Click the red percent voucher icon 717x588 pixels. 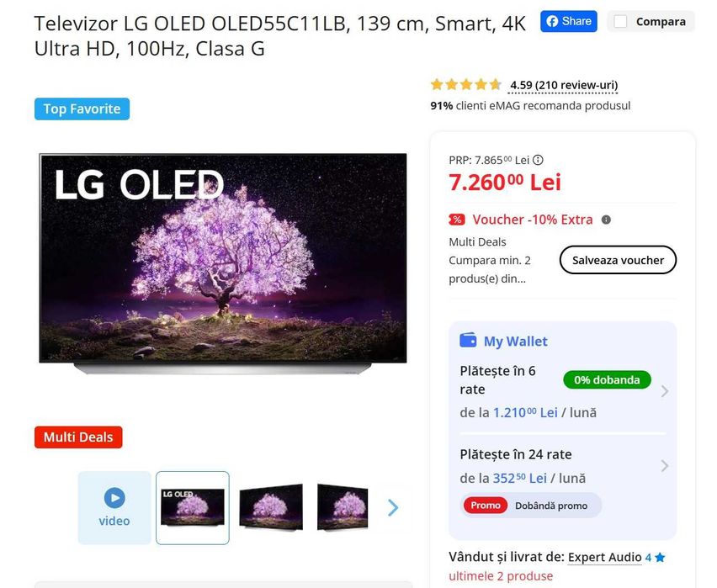click(457, 220)
